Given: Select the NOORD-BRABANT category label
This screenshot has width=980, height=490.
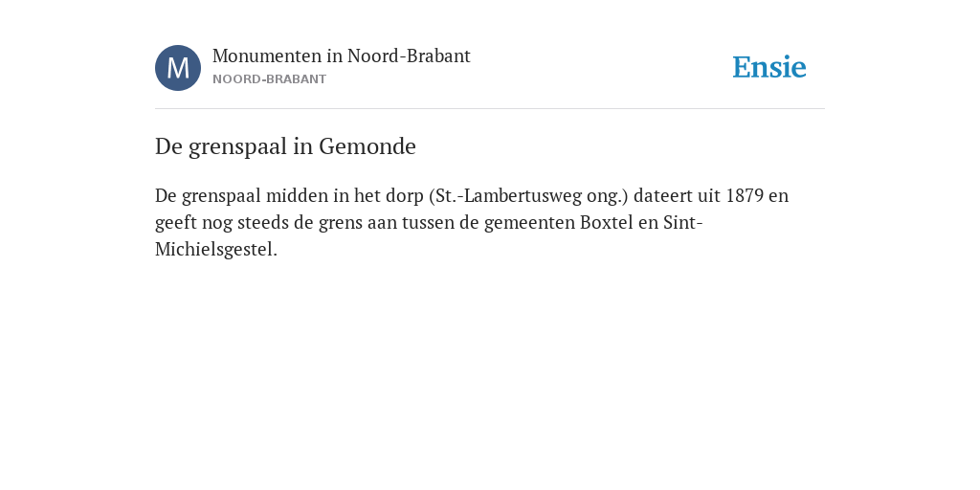Looking at the screenshot, I should pos(269,79).
